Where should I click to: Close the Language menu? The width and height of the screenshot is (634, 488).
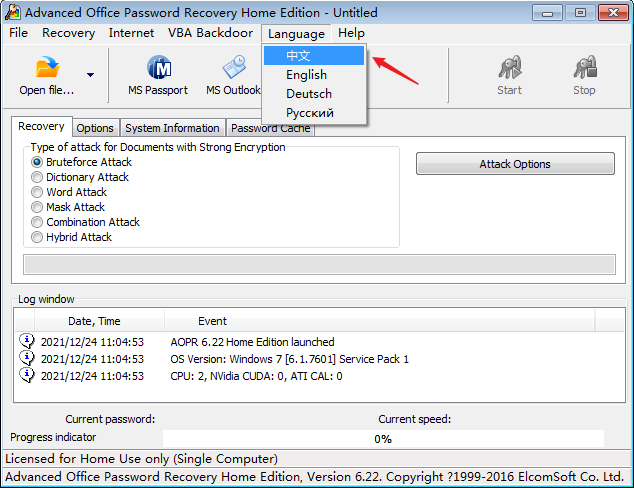[x=296, y=34]
